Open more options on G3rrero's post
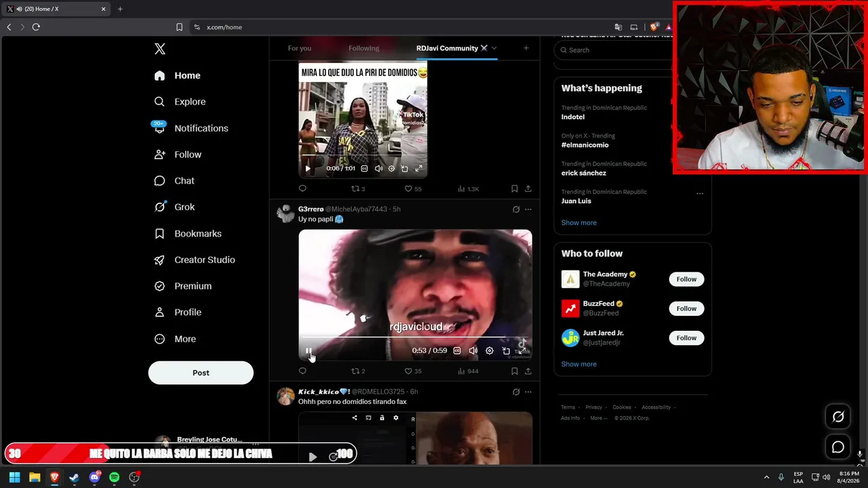Screen dimensions: 868x488 528,209
